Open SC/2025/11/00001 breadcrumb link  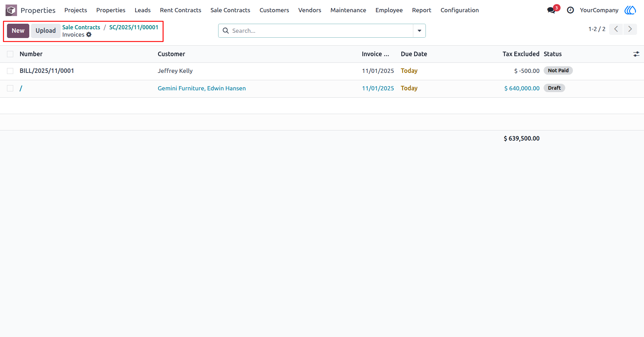[134, 27]
